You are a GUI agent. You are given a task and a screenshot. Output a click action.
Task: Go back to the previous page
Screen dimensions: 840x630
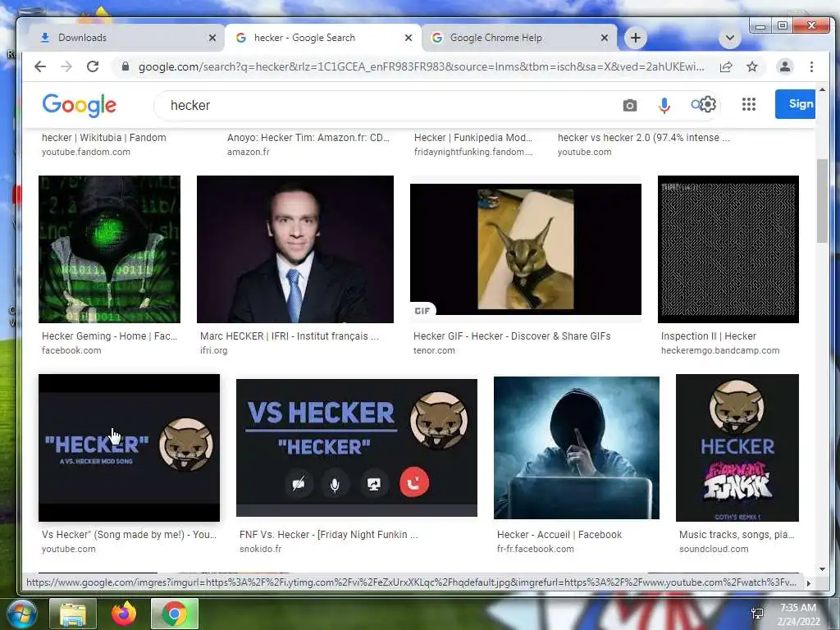[40, 66]
